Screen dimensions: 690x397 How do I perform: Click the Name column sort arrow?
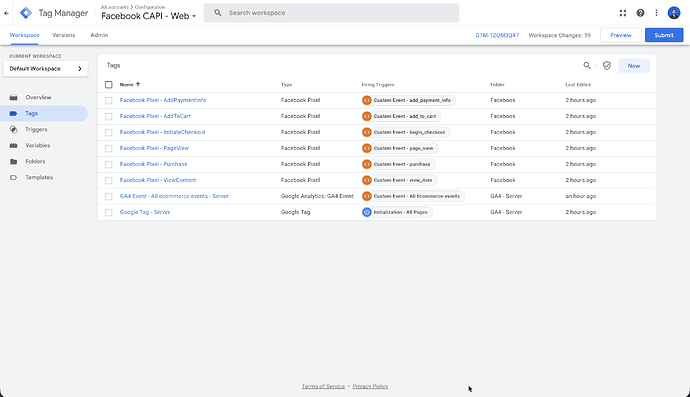tap(138, 85)
